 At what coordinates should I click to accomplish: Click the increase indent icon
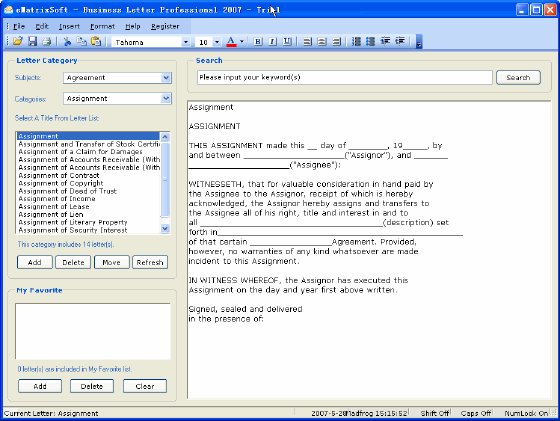(x=400, y=41)
